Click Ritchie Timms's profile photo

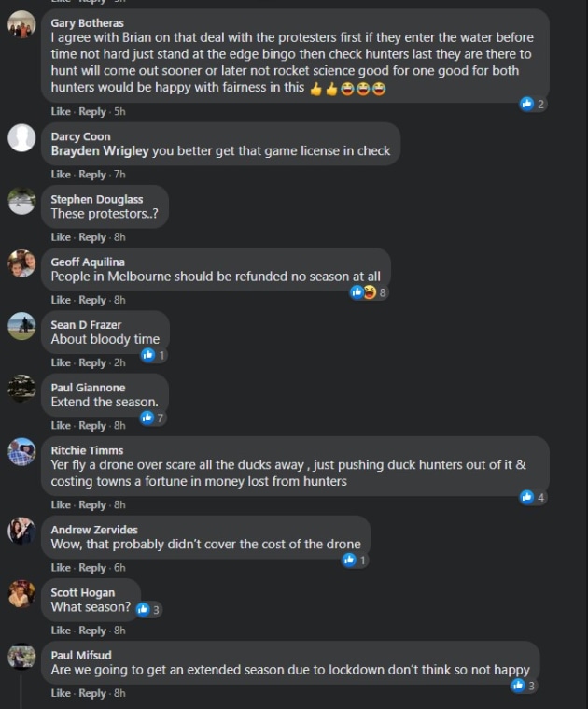[21, 451]
